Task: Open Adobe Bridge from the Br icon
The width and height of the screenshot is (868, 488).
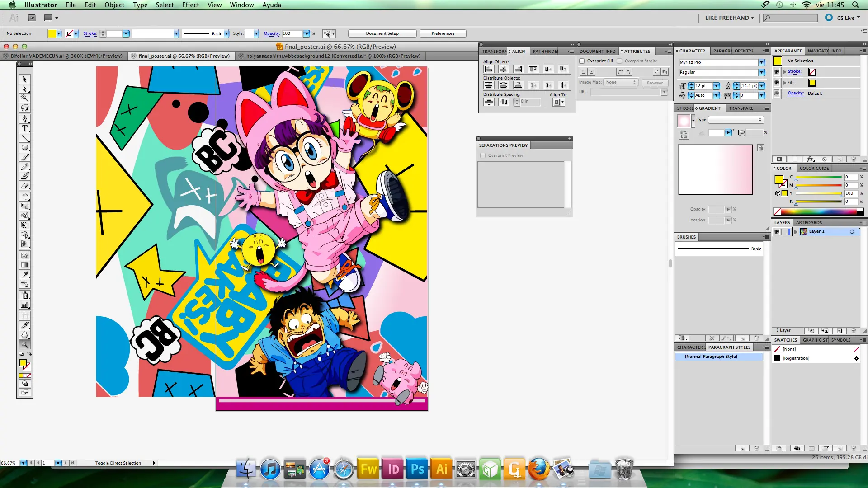Action: pos(32,18)
